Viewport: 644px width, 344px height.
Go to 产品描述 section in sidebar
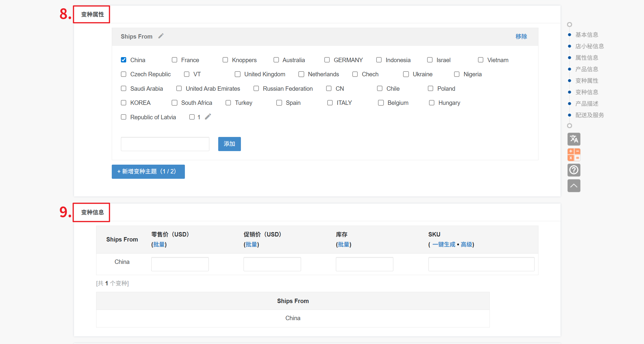pyautogui.click(x=586, y=104)
